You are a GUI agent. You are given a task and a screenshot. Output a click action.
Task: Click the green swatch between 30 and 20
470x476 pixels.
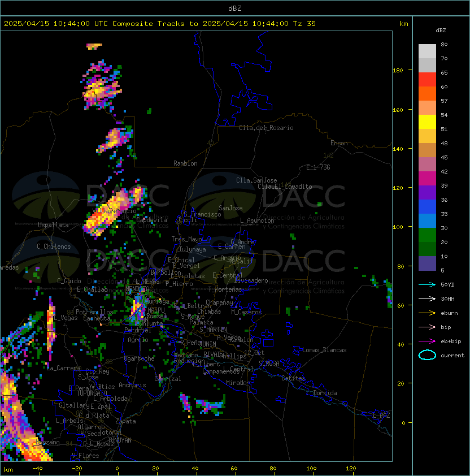(427, 235)
